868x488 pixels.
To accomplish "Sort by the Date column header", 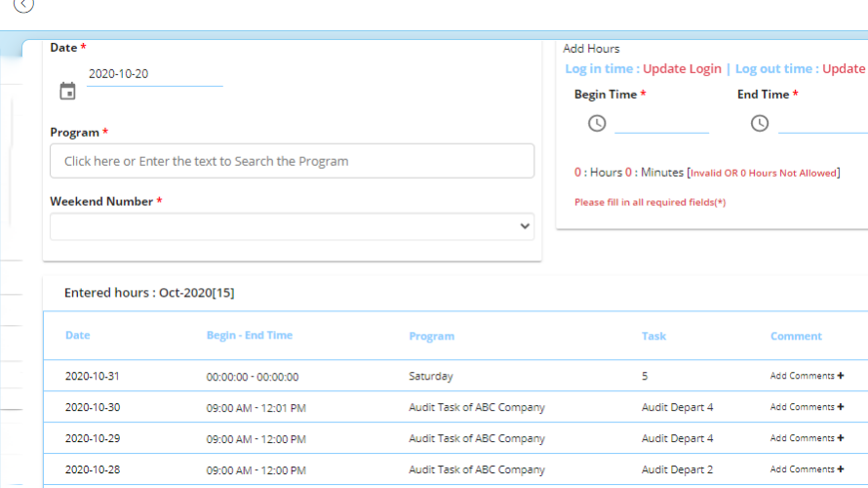I will pos(77,336).
